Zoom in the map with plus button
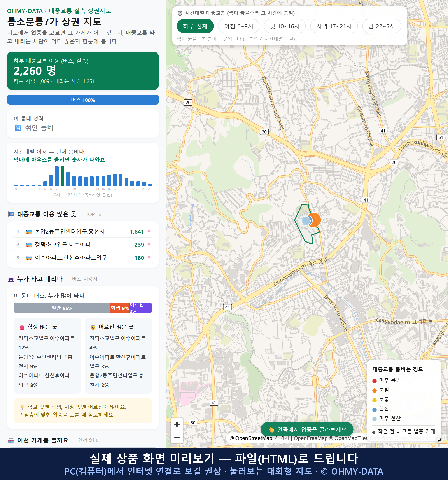 click(177, 424)
